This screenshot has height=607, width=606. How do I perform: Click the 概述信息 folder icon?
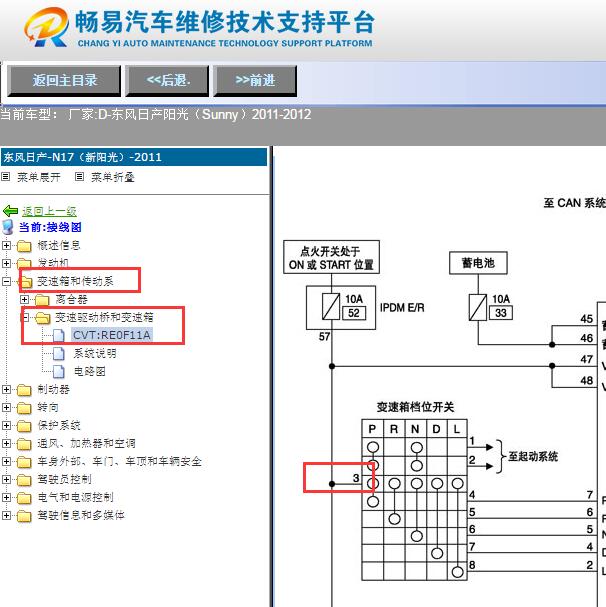tap(24, 246)
